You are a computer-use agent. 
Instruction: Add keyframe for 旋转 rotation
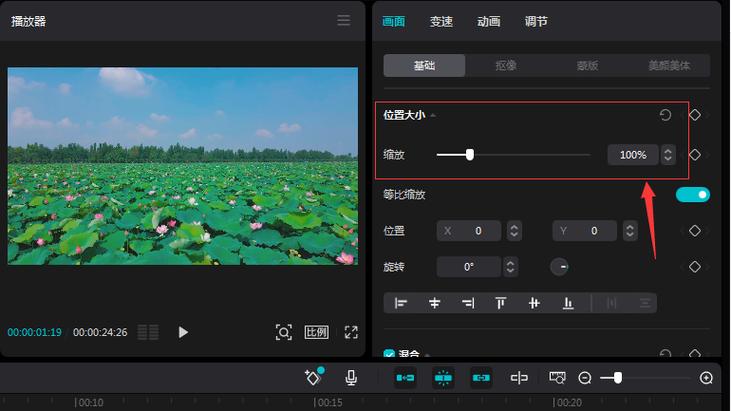(695, 267)
